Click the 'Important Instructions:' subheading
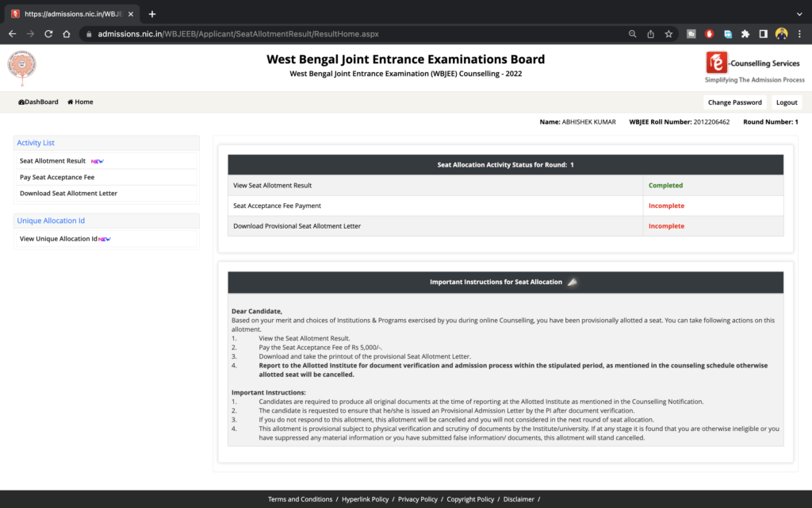Image resolution: width=812 pixels, height=508 pixels. click(269, 392)
